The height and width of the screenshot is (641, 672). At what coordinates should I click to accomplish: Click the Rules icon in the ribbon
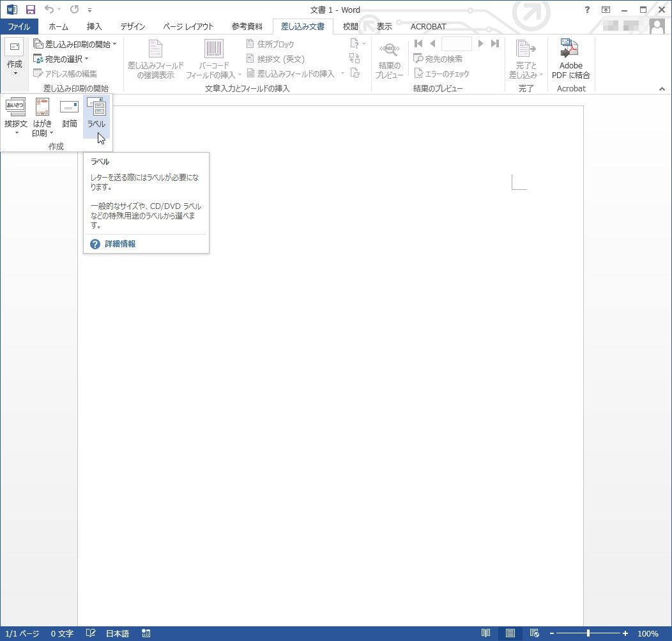357,43
